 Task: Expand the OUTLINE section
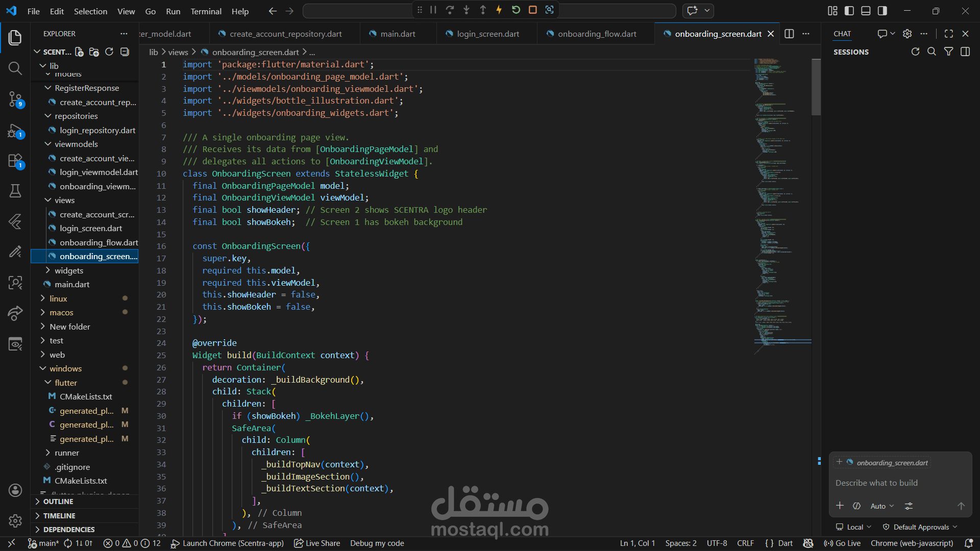click(x=58, y=502)
